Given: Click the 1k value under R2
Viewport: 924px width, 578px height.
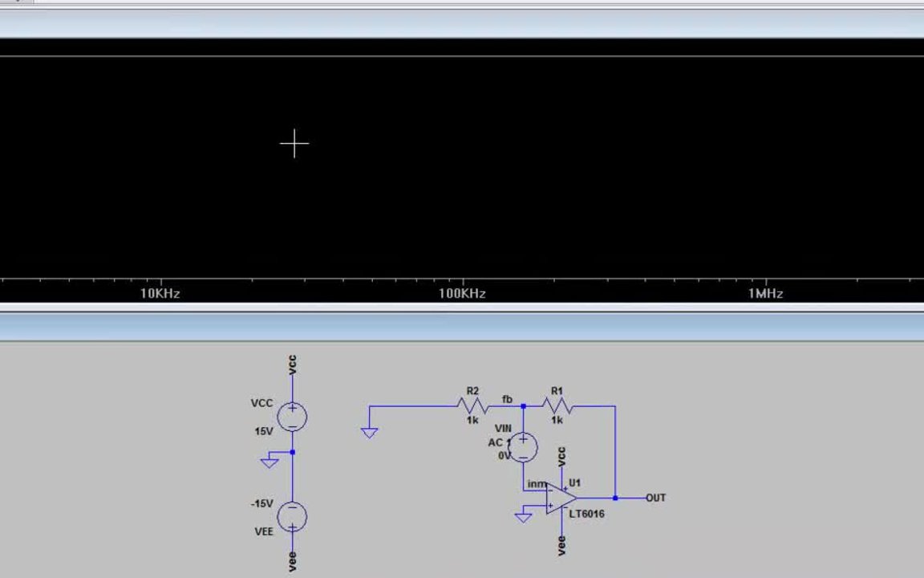Looking at the screenshot, I should coord(472,420).
